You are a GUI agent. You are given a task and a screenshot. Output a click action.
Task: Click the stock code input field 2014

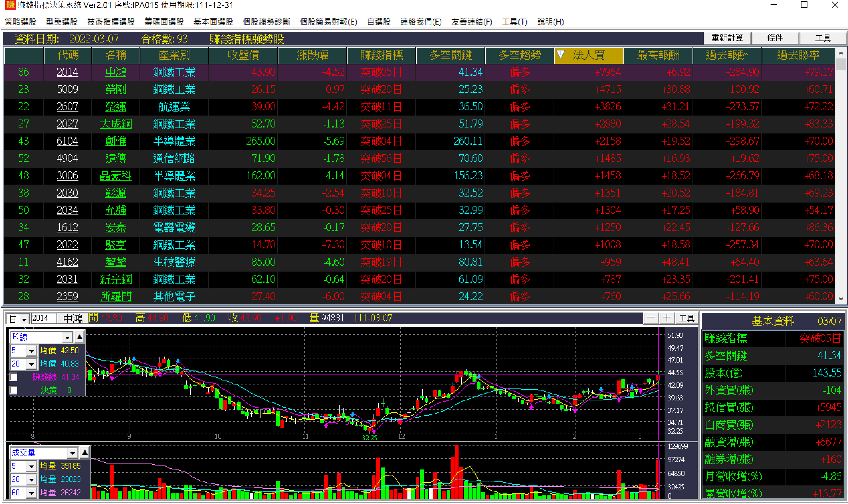(x=43, y=318)
